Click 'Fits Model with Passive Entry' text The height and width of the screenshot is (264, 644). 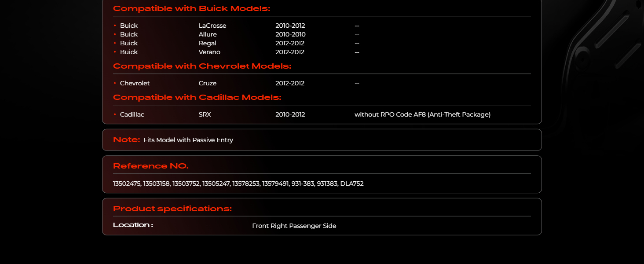[x=188, y=140]
